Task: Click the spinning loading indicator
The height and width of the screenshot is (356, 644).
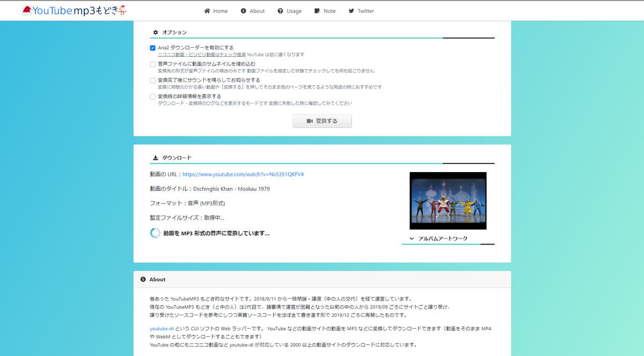Action: [155, 233]
